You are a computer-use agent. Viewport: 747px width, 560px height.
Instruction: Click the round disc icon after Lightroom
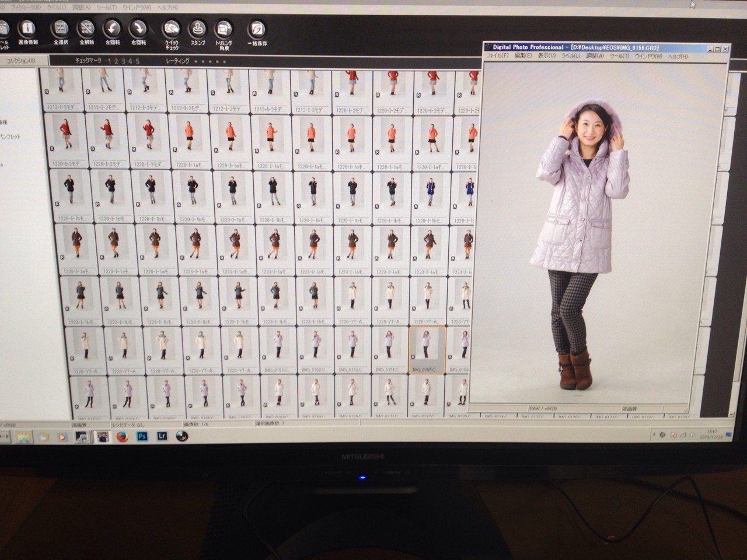(x=182, y=436)
